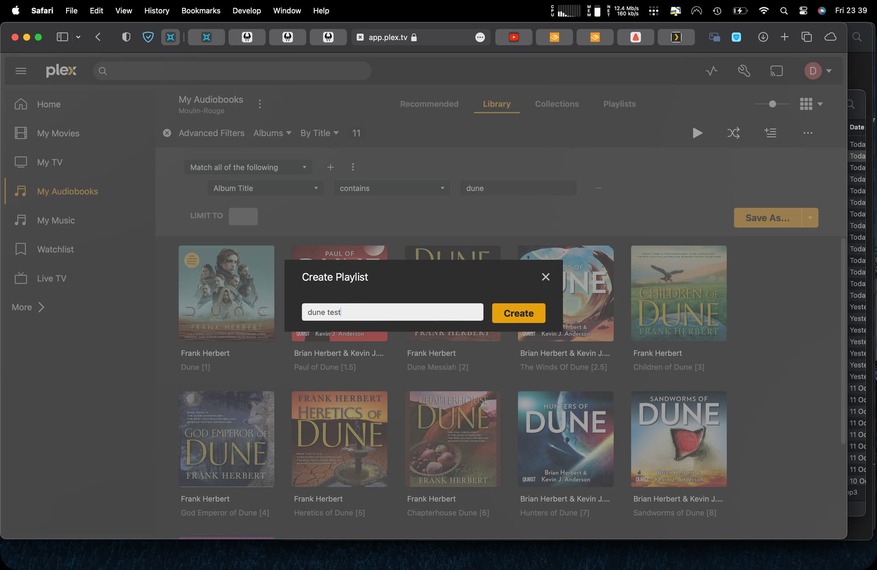Open My TV library
Viewport: 877px width, 570px height.
pyautogui.click(x=49, y=162)
